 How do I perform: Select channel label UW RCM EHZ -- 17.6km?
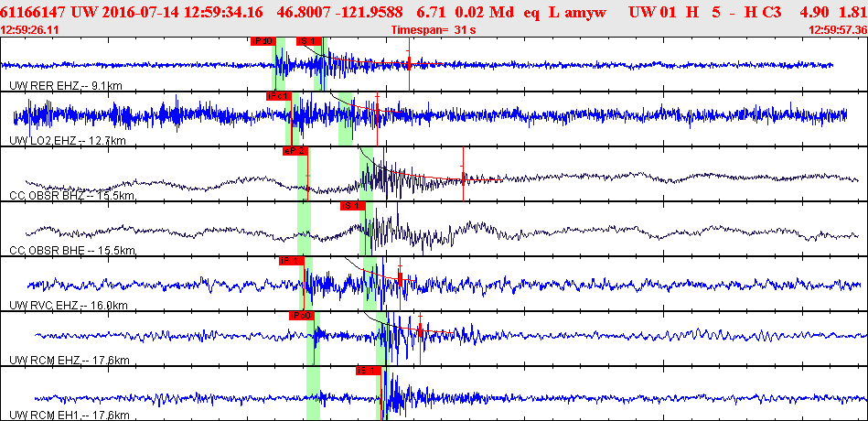coord(70,360)
